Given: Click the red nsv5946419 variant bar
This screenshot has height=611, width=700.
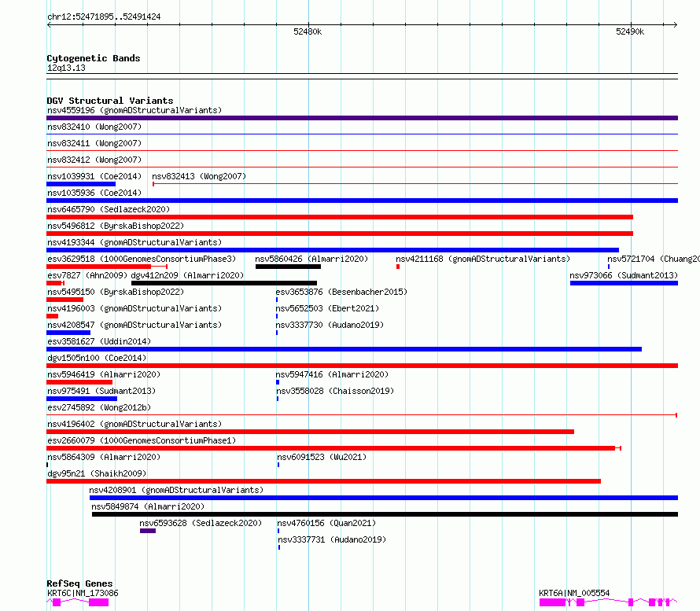Looking at the screenshot, I should click(79, 382).
